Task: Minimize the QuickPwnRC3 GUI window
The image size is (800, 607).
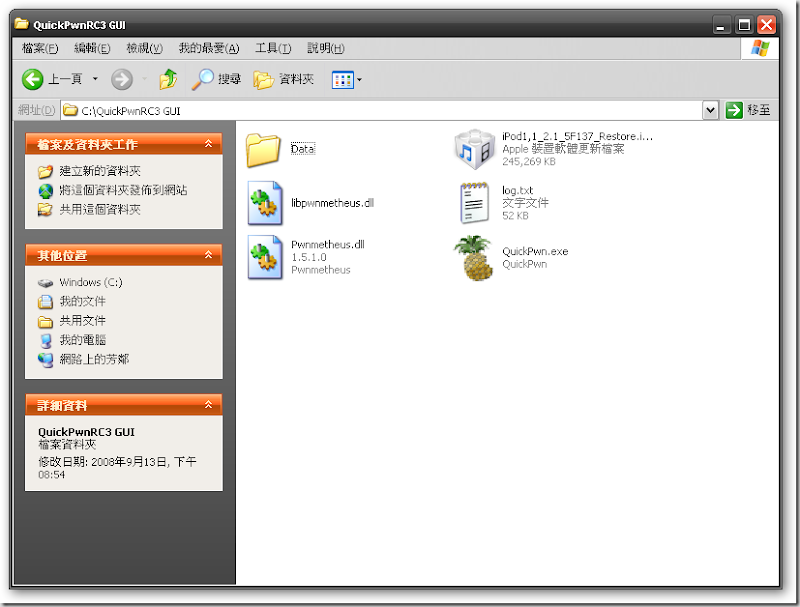Action: click(x=720, y=24)
